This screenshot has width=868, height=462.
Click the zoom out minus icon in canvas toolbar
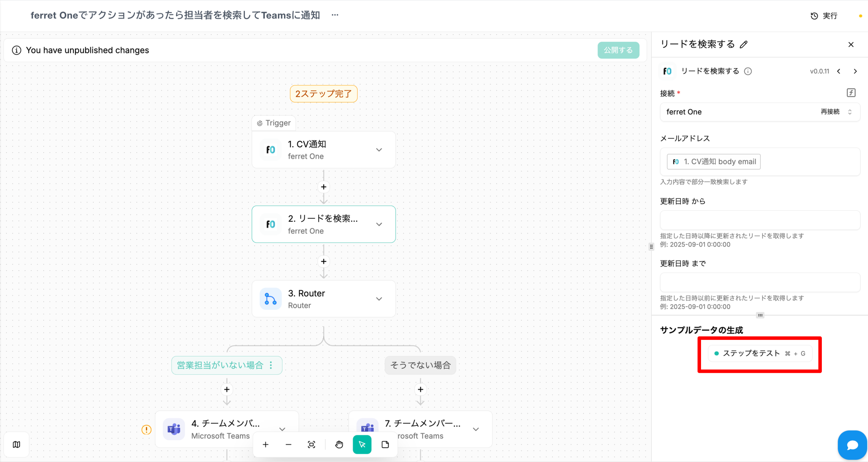point(289,445)
